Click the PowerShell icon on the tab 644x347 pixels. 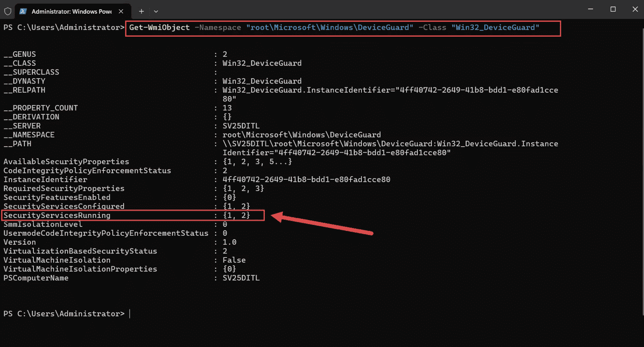(x=23, y=11)
